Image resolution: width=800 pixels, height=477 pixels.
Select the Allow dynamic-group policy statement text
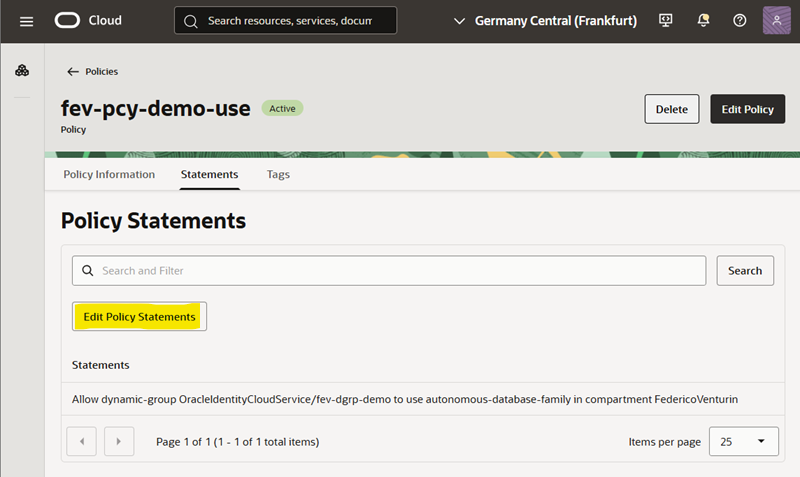[x=405, y=399]
